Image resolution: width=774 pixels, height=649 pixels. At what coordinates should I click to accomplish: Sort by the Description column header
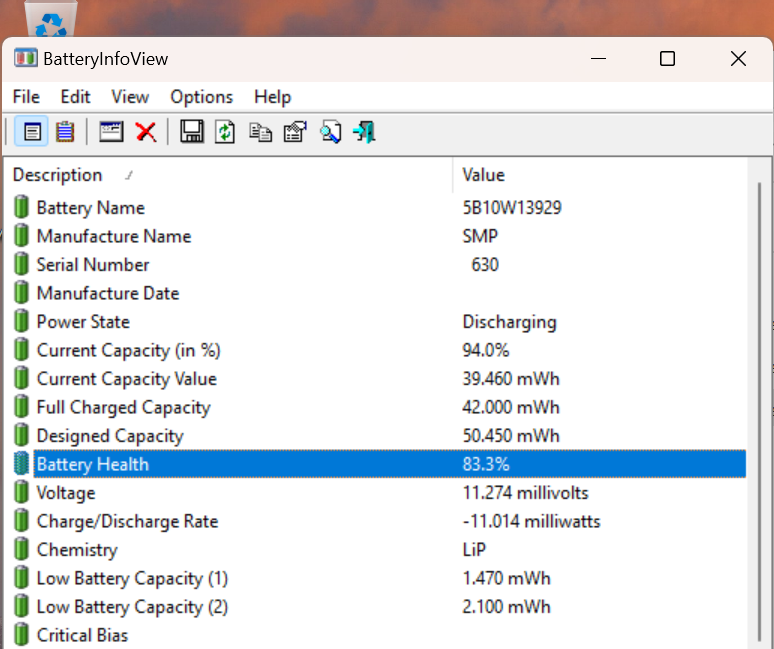pos(229,175)
